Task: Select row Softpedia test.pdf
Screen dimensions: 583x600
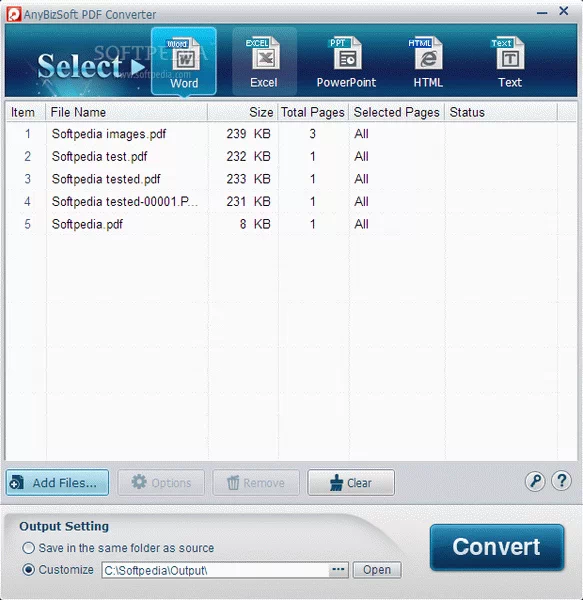Action: (x=291, y=157)
